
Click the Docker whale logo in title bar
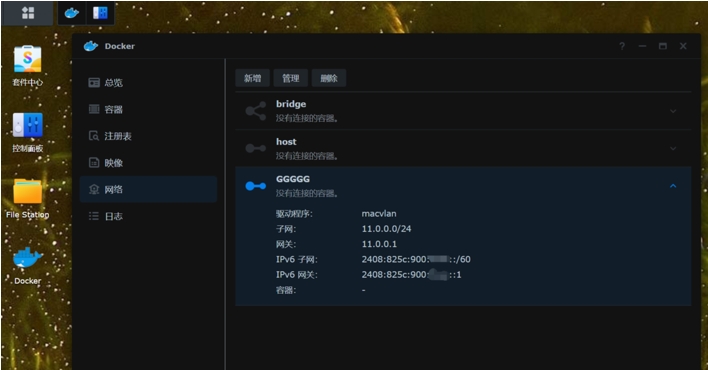(91, 46)
